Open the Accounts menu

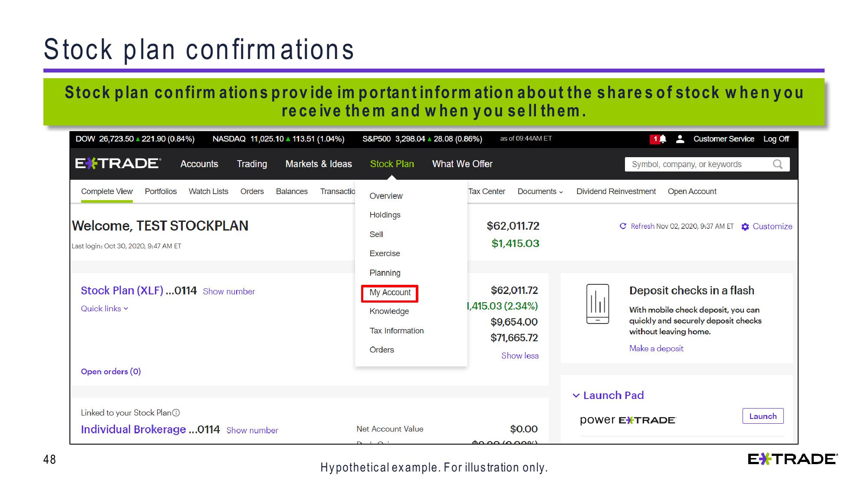coord(199,164)
